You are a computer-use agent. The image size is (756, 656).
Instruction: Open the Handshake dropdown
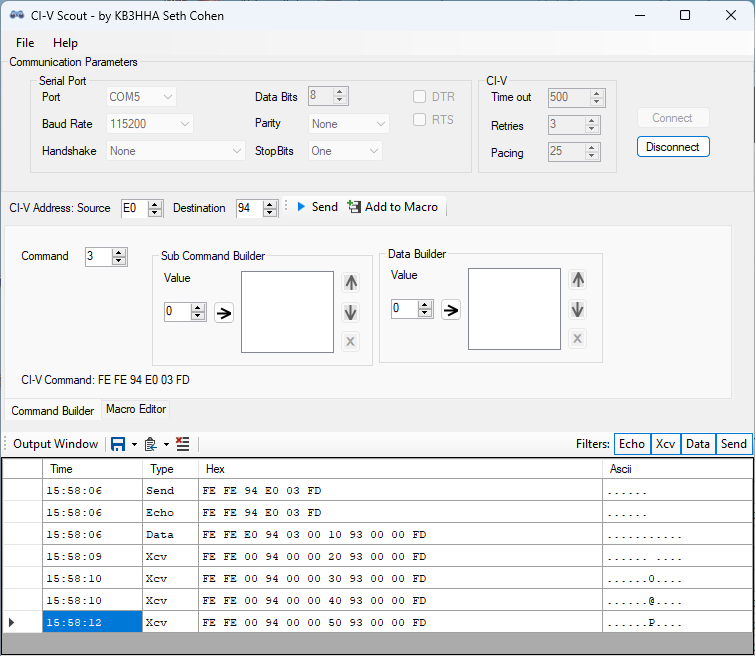click(x=176, y=151)
